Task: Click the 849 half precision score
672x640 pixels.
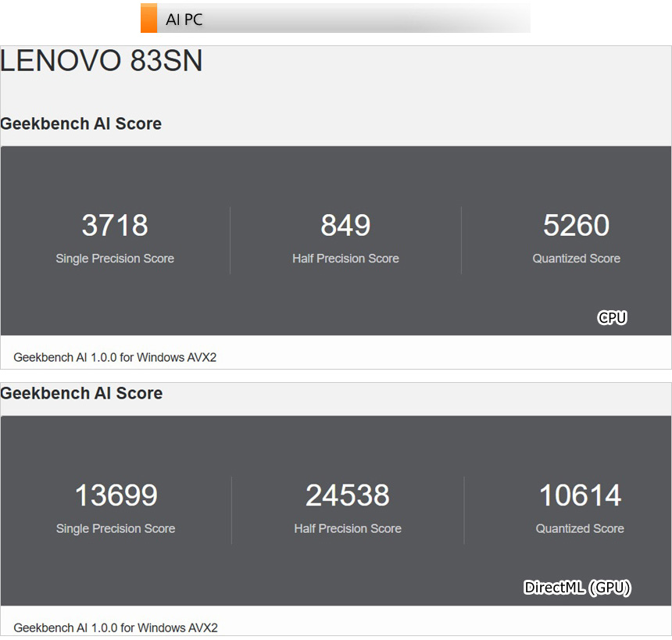Action: (345, 225)
